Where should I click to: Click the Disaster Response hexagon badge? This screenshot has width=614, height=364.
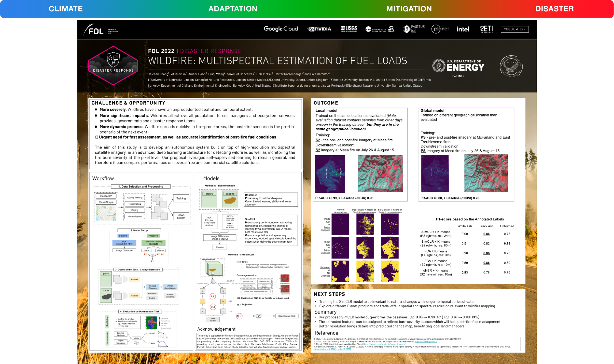coord(113,66)
